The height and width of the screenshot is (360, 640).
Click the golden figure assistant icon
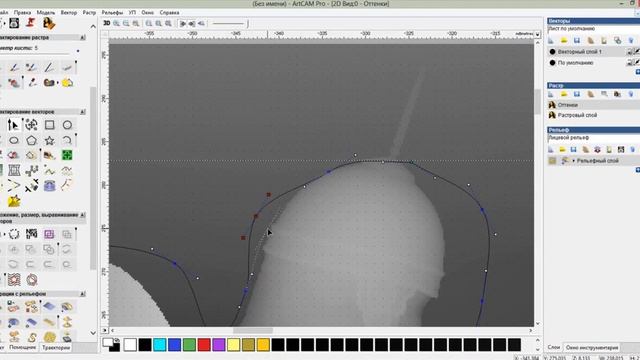49,23
